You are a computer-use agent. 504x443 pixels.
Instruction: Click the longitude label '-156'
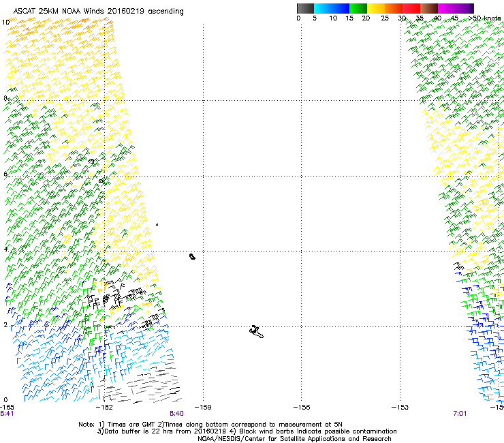pos(302,408)
